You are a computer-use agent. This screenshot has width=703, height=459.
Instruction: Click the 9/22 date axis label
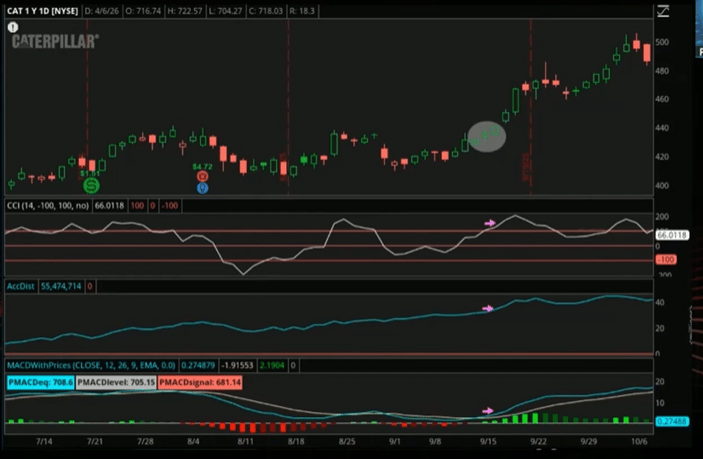pyautogui.click(x=538, y=441)
